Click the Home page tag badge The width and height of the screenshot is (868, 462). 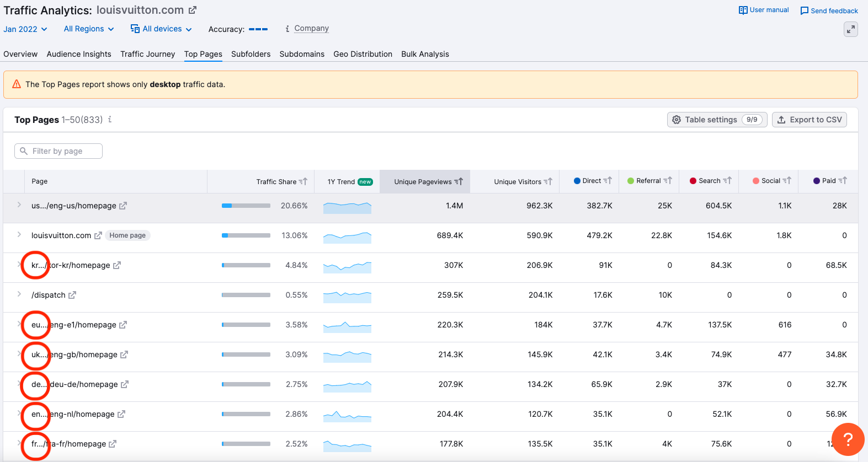[x=127, y=235]
